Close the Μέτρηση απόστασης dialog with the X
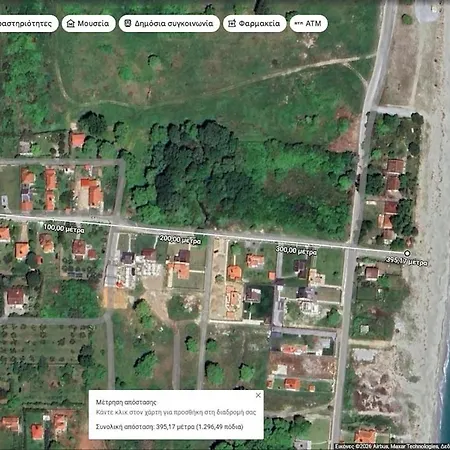This screenshot has width=450, height=450. 258,395
